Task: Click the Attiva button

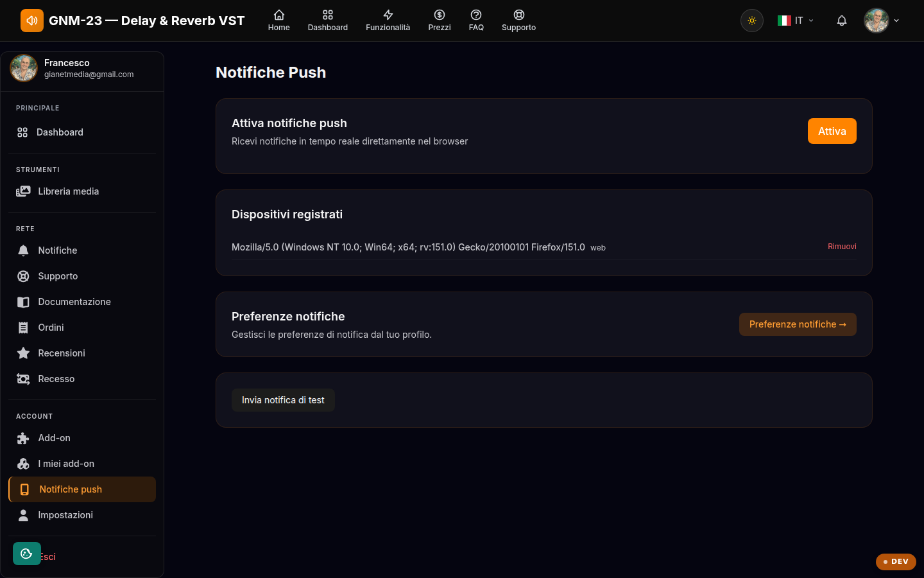Action: (832, 131)
